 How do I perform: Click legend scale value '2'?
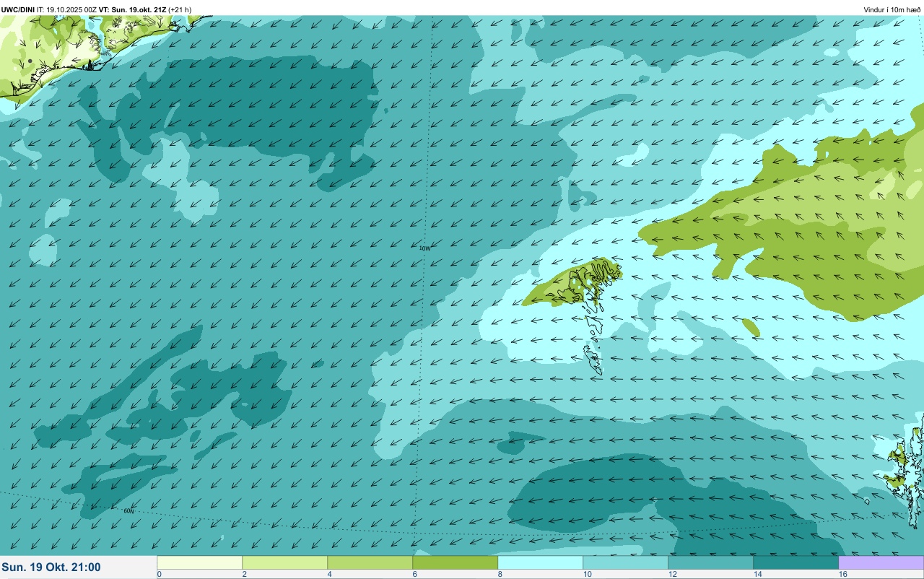[x=245, y=574]
